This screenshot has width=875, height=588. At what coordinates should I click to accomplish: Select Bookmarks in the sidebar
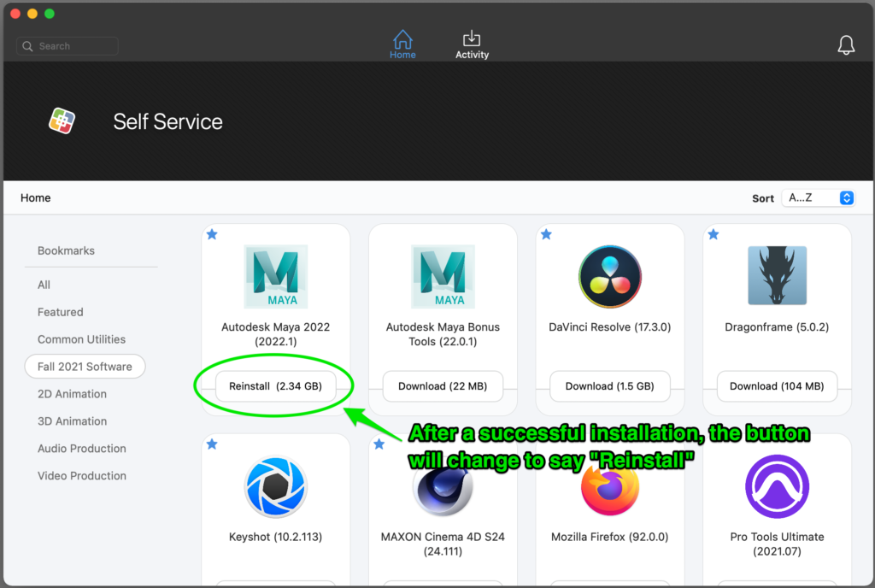click(66, 250)
